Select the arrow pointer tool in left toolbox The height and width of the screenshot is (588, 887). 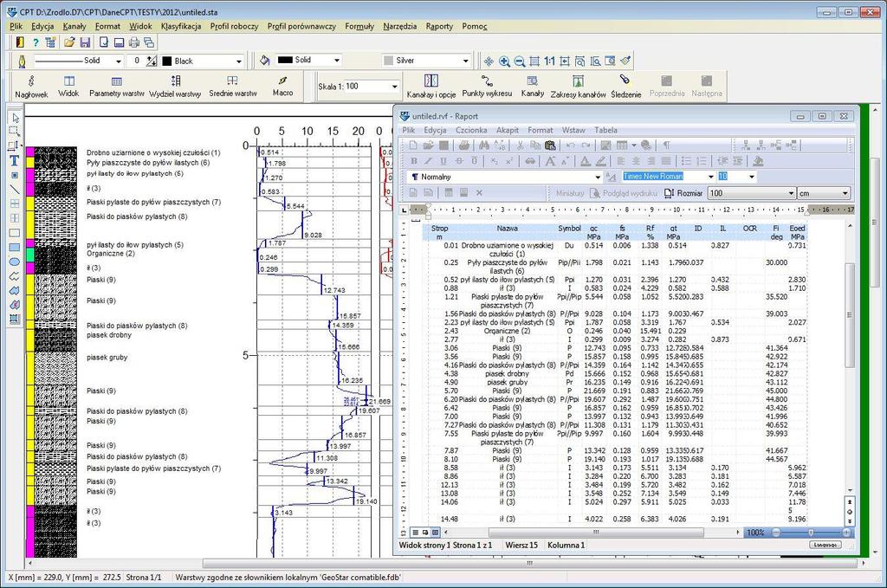coord(15,118)
